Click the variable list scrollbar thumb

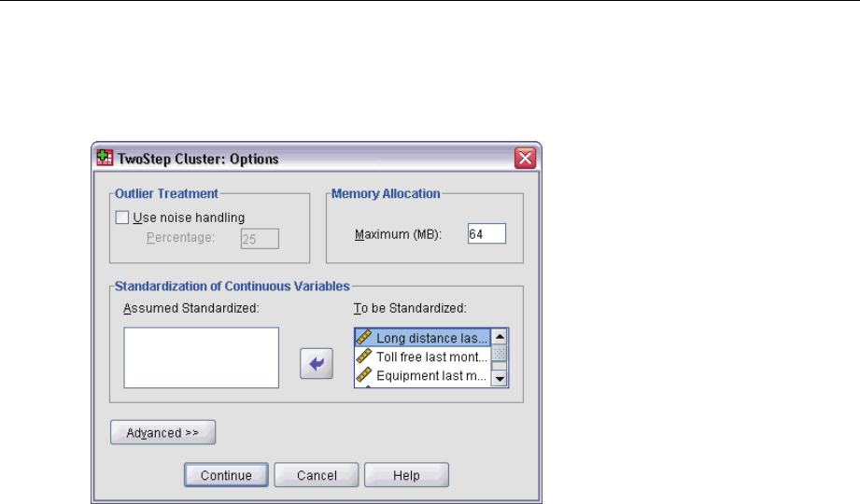(500, 354)
